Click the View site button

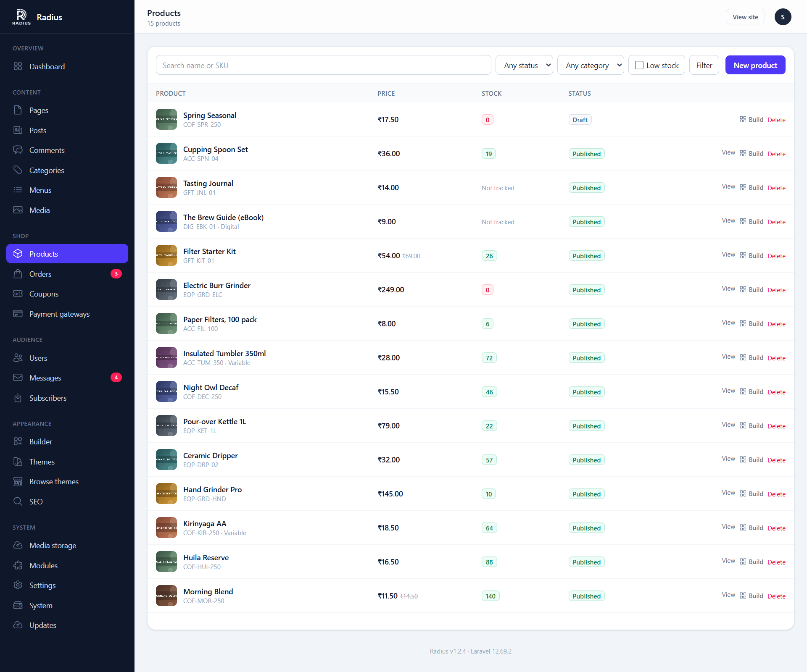pyautogui.click(x=745, y=17)
